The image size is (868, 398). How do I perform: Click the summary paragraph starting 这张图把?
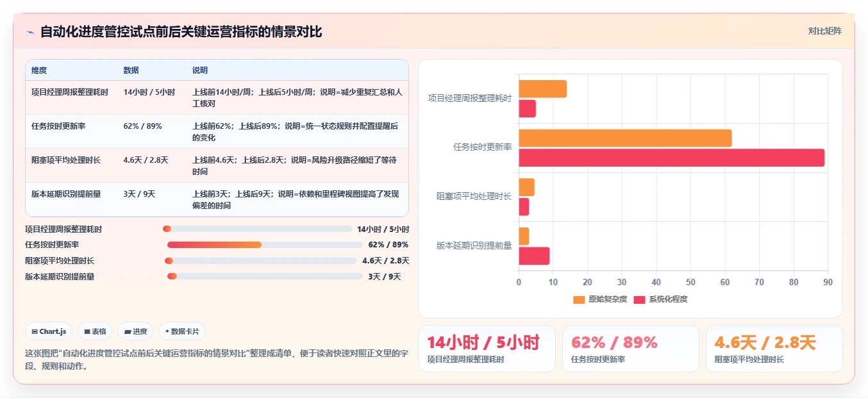(217, 360)
